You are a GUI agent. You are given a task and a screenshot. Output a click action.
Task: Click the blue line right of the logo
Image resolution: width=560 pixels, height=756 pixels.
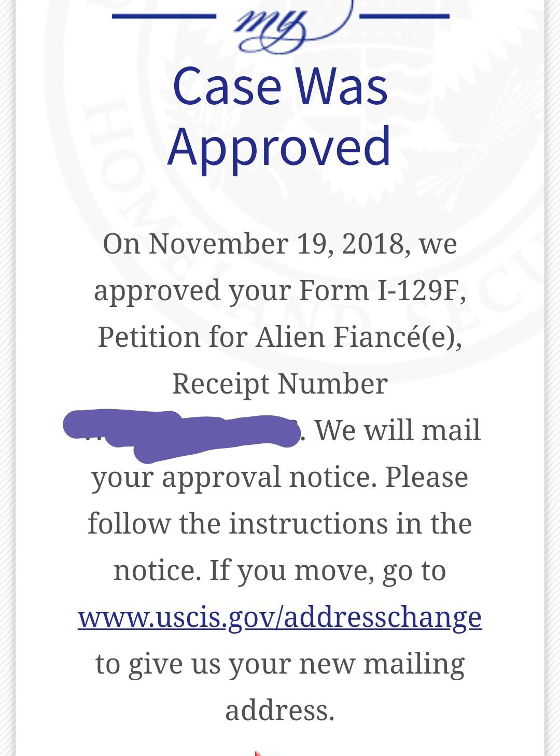click(404, 17)
